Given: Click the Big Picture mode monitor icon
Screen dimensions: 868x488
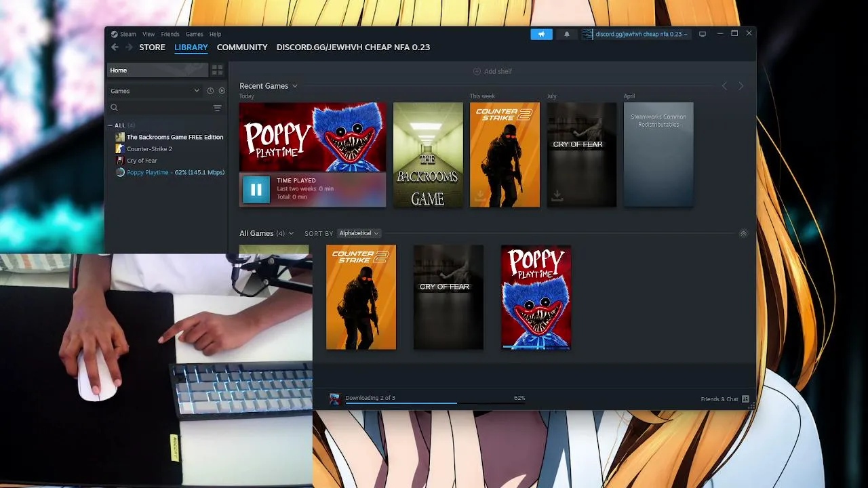Looking at the screenshot, I should 703,34.
